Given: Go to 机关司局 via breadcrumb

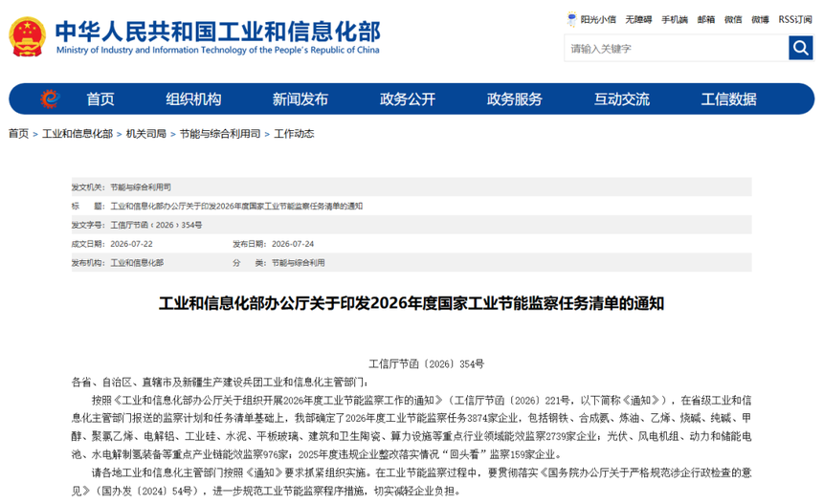Looking at the screenshot, I should 145,134.
